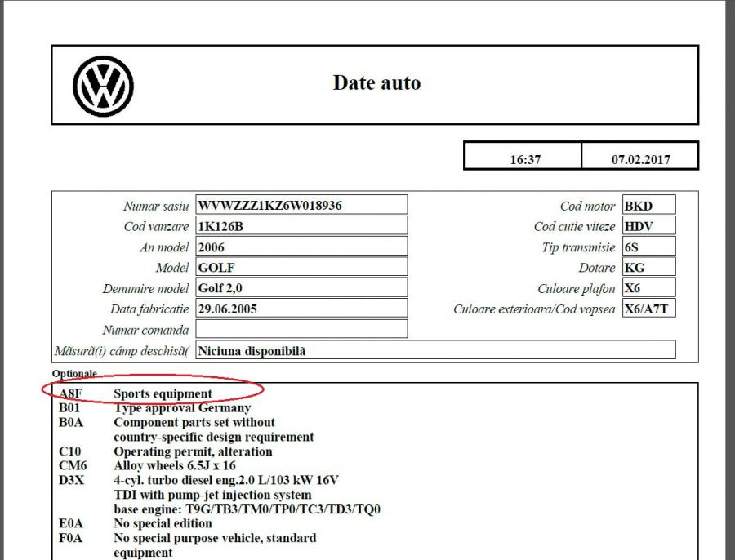Click the Denumire model field 'Golf 2,0'

click(301, 288)
